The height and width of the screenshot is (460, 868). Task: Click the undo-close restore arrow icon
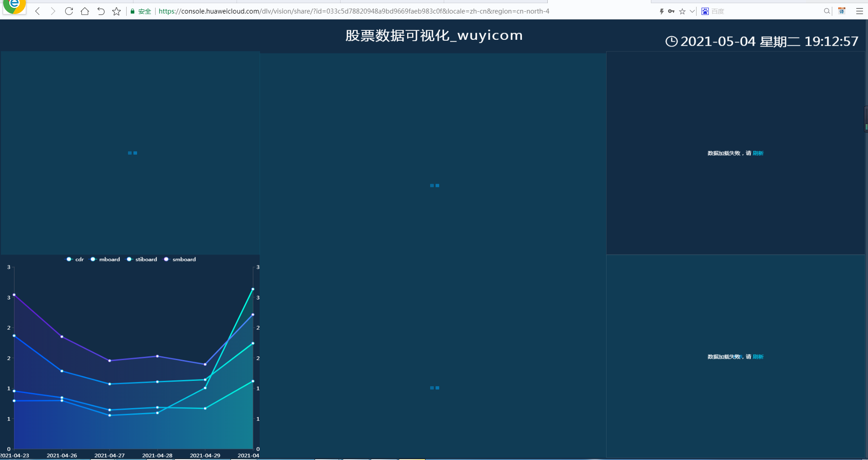point(100,11)
